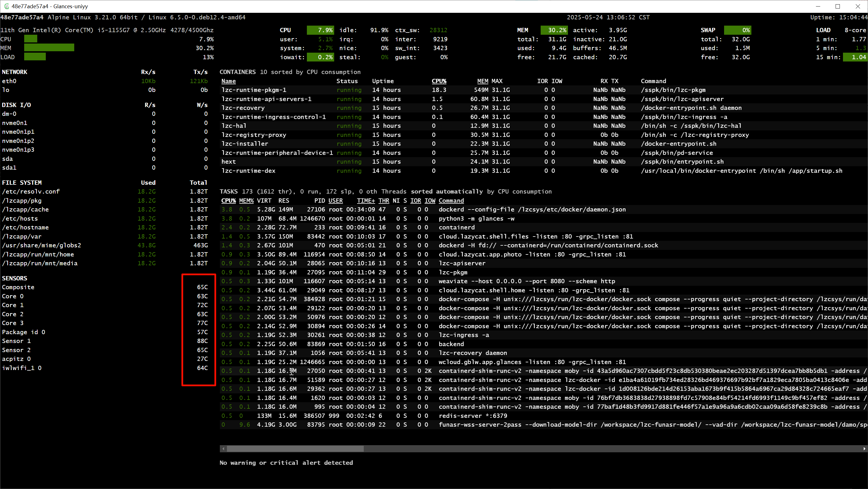Click the dockerd --config-file process command
Screen dimensions: 868x489
[532, 209]
